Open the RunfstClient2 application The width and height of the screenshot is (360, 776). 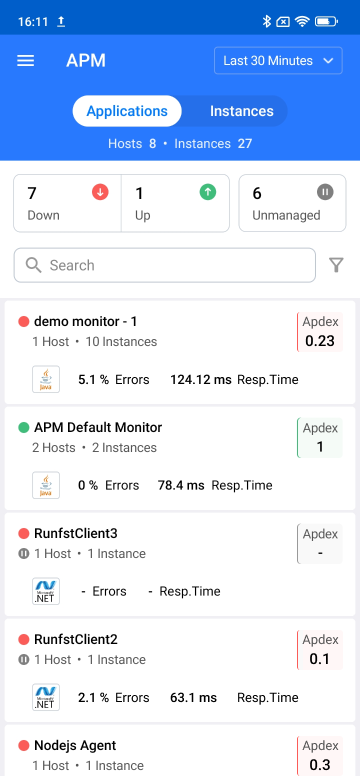tap(180, 670)
